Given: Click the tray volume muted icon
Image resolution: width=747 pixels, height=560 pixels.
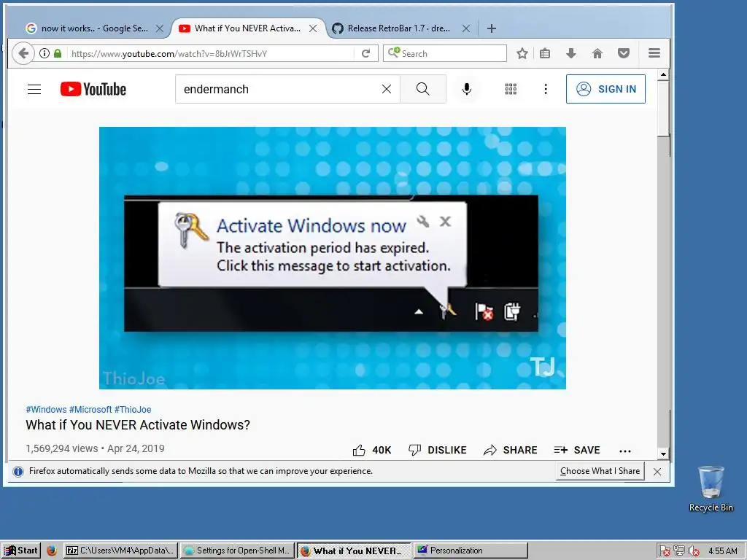Looking at the screenshot, I should (x=694, y=551).
